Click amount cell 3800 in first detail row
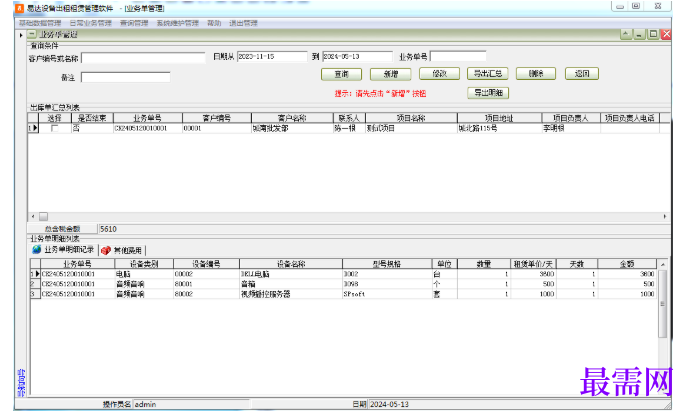The height and width of the screenshot is (413, 692). coord(627,274)
